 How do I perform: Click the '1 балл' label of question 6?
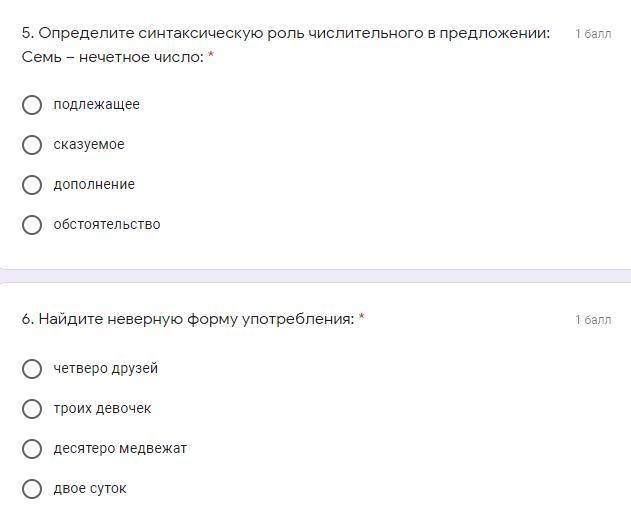(593, 320)
